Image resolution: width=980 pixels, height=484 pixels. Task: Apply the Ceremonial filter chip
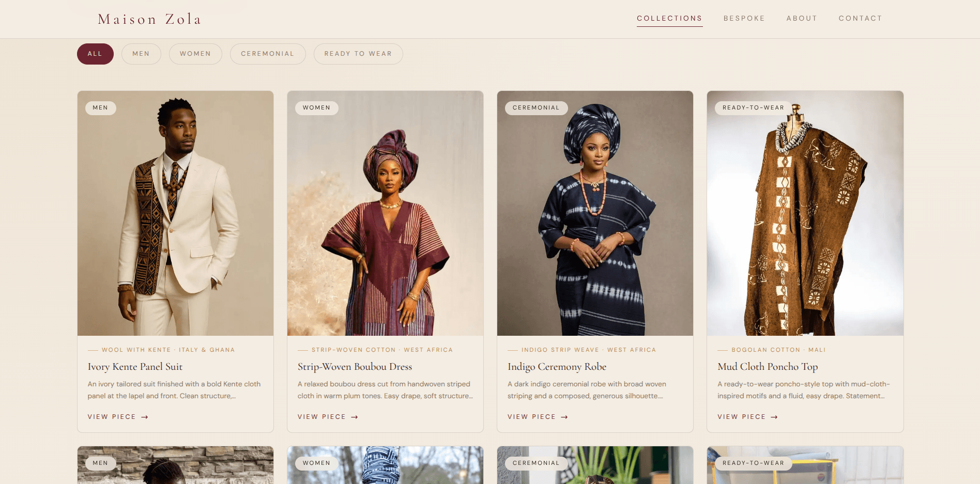coord(268,54)
